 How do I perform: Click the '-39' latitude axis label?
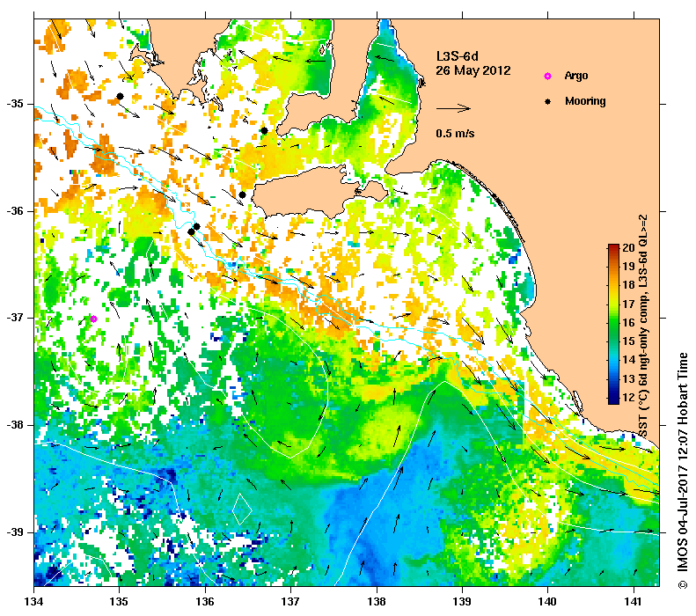click(15, 532)
